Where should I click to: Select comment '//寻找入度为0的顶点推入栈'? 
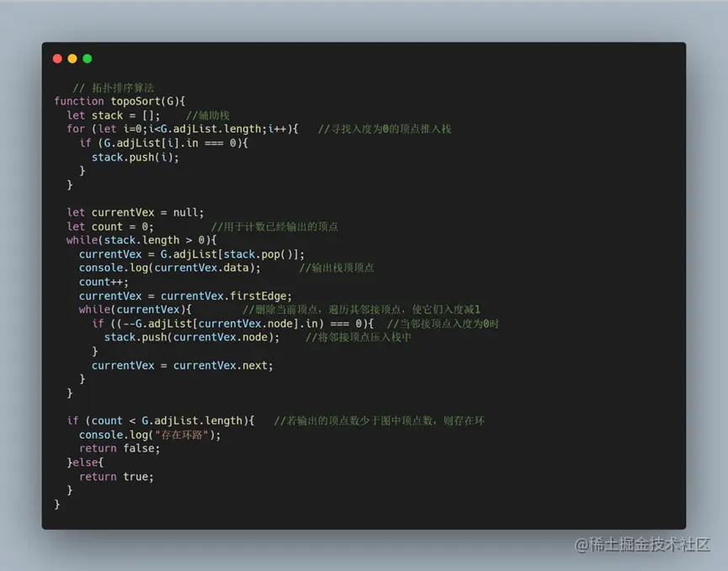385,129
